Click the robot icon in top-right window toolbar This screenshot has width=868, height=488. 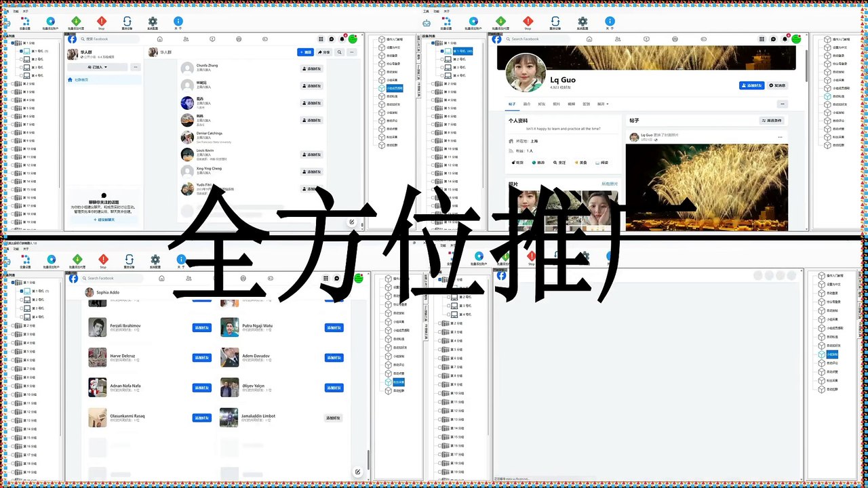pos(426,22)
